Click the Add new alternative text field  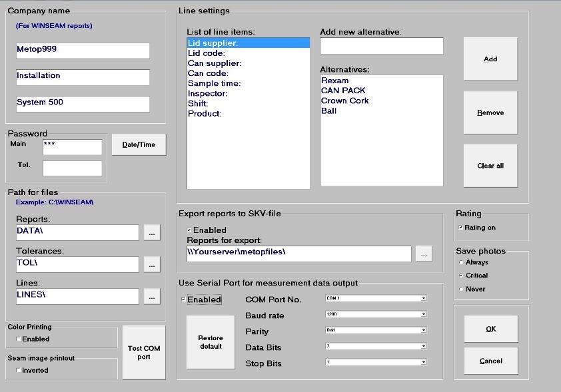tap(381, 46)
